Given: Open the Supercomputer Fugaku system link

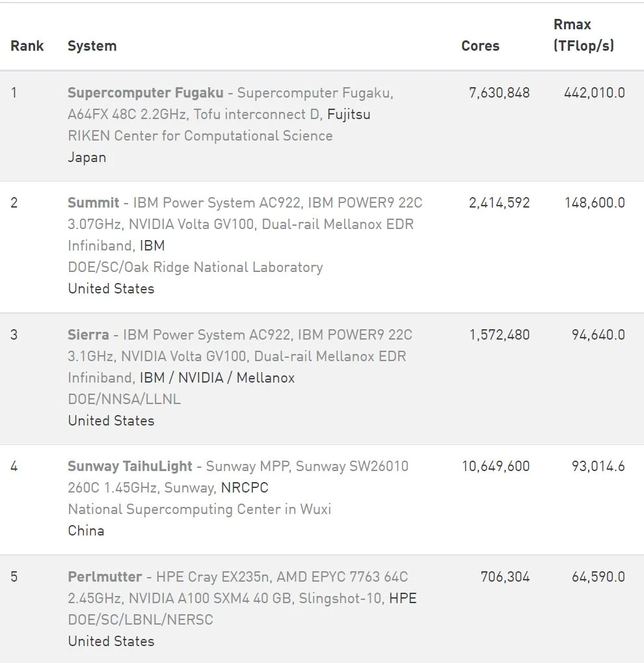Looking at the screenshot, I should point(145,93).
